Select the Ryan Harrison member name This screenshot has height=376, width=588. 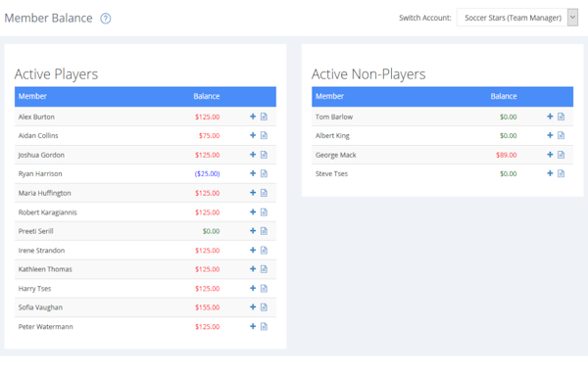coord(40,173)
